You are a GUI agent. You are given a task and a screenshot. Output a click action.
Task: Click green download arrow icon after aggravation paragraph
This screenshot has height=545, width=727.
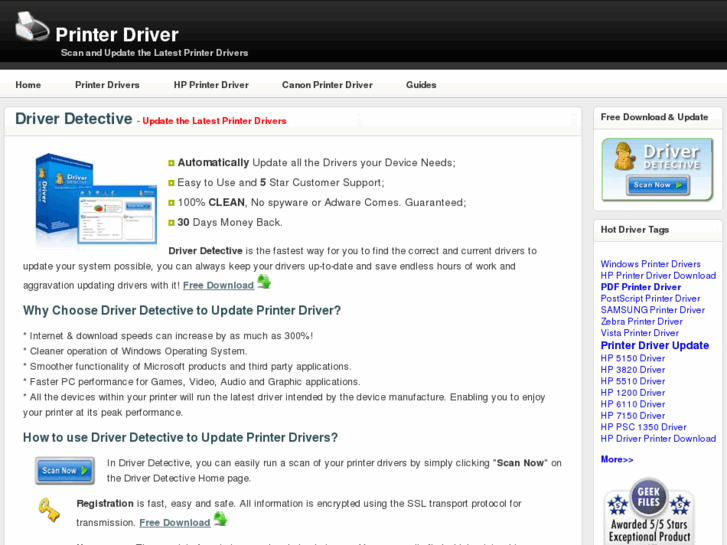[x=264, y=282]
